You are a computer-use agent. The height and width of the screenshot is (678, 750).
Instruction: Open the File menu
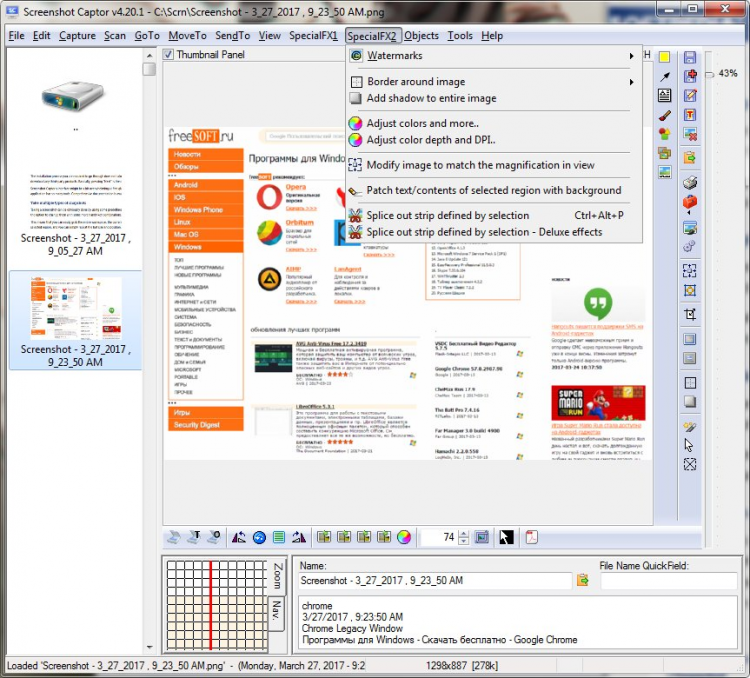[16, 36]
